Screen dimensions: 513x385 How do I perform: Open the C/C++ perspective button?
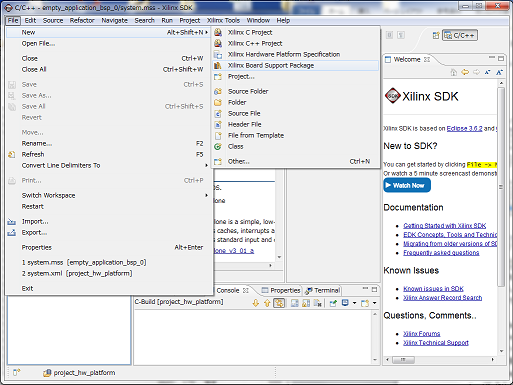tap(460, 35)
